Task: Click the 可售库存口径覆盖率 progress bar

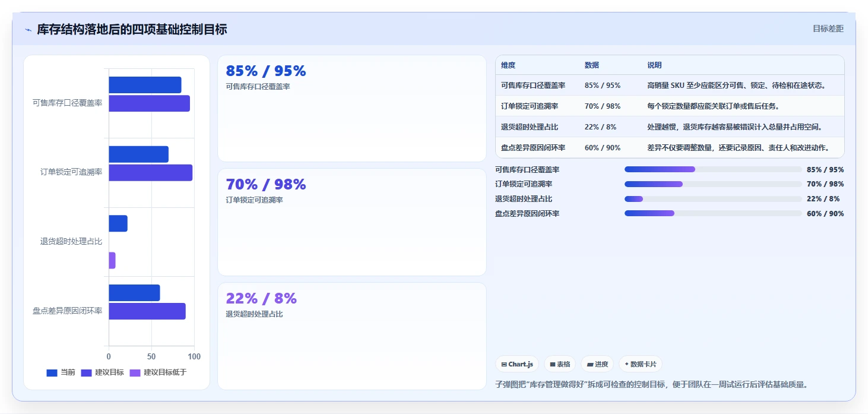Action: [x=713, y=169]
